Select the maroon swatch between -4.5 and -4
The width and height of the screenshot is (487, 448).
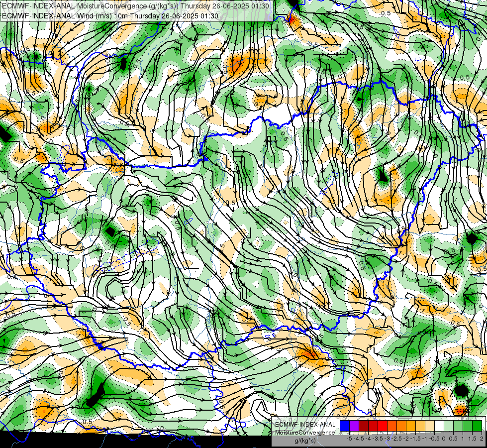click(364, 426)
